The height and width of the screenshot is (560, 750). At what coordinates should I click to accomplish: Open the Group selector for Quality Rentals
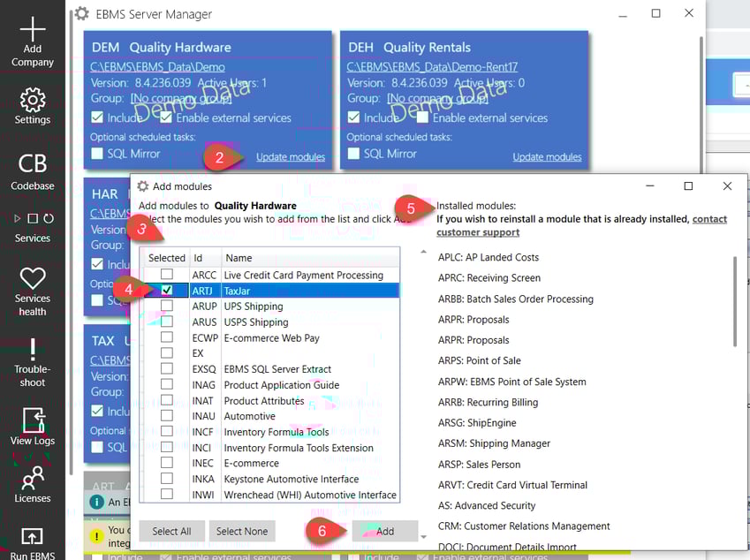(x=437, y=97)
